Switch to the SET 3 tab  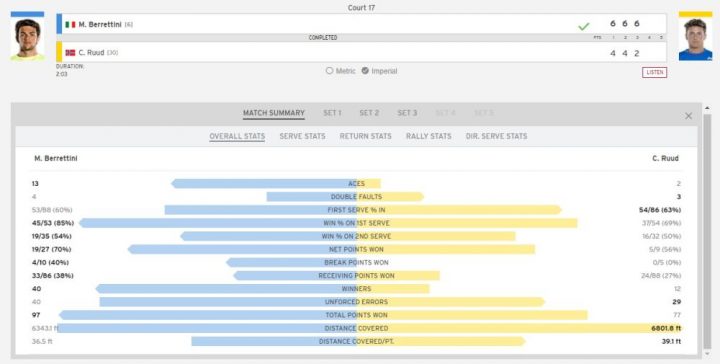(407, 113)
